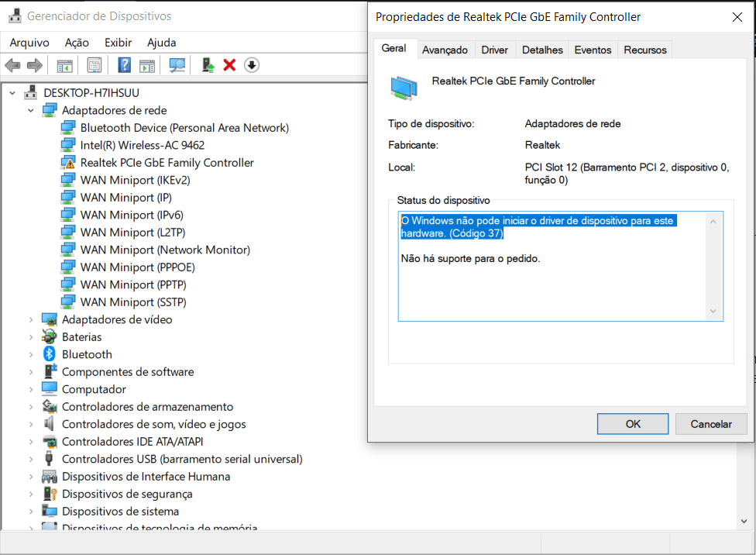The width and height of the screenshot is (756, 555).
Task: Select WAN Miniport (PPPOE)
Action: (137, 267)
